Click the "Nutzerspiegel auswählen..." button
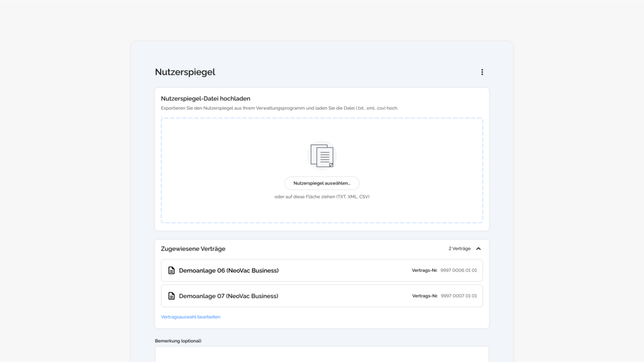644x362 pixels. point(322,183)
